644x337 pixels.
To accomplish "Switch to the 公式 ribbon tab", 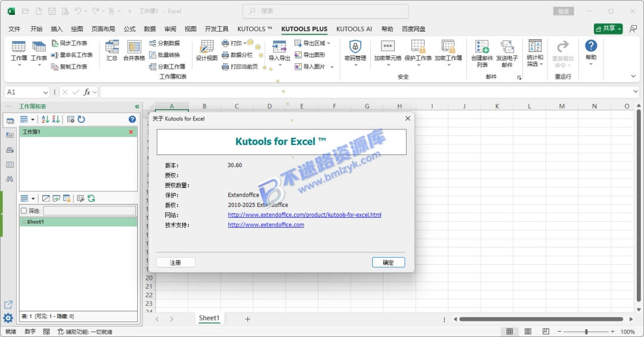I will pyautogui.click(x=129, y=29).
